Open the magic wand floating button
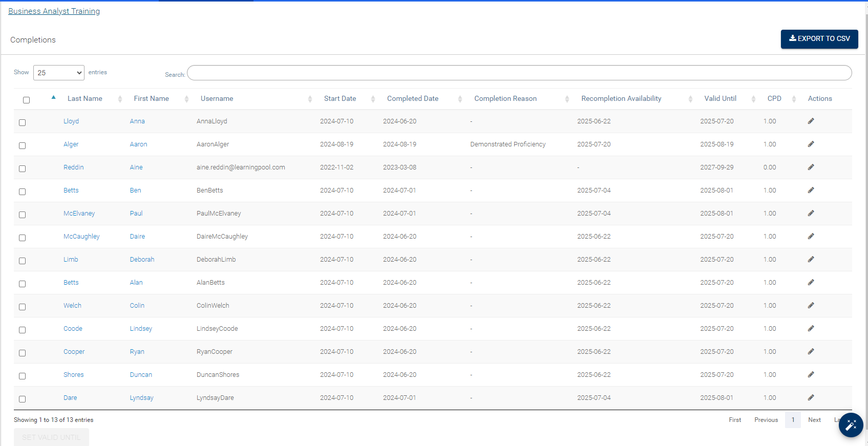 (851, 425)
